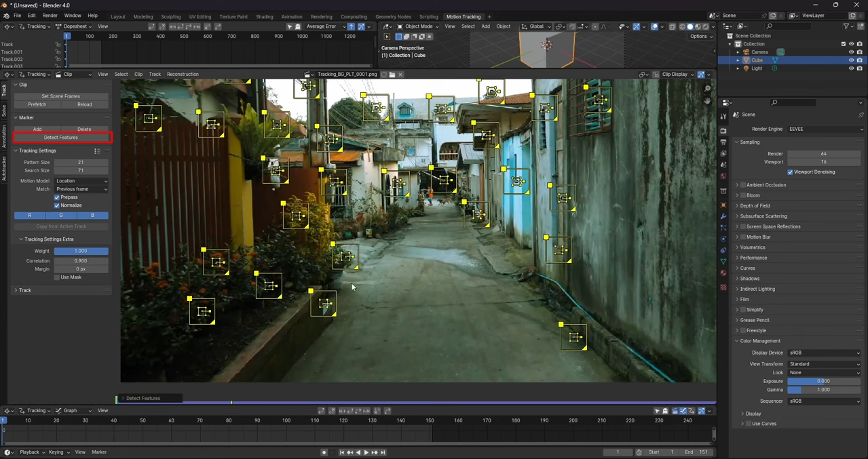This screenshot has width=868, height=459.
Task: Toggle the Normalize checkbox
Action: coord(57,205)
